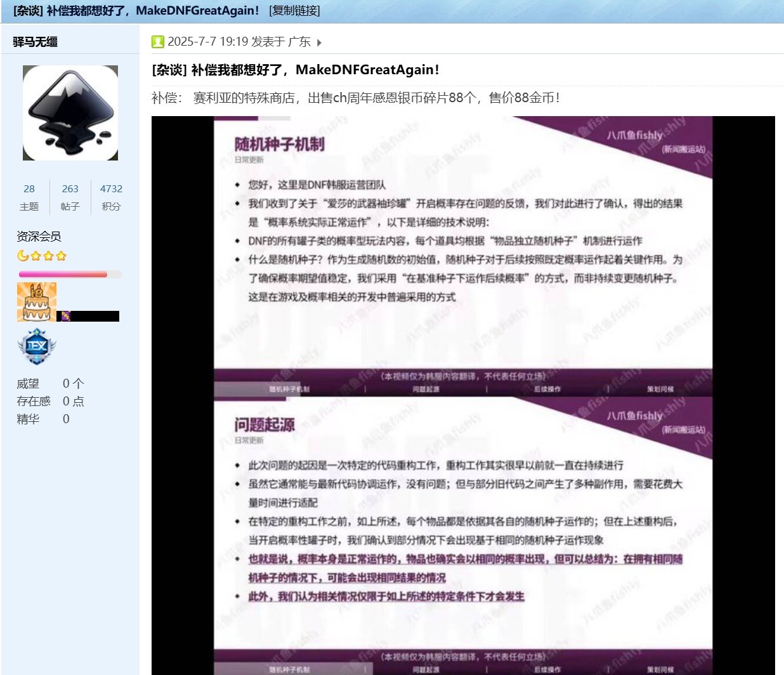
Task: Click the small purple badge beside the cake
Action: pyautogui.click(x=65, y=316)
